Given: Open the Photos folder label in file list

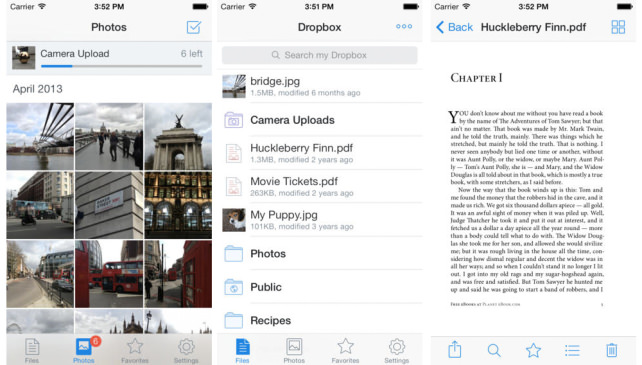Looking at the screenshot, I should [268, 254].
